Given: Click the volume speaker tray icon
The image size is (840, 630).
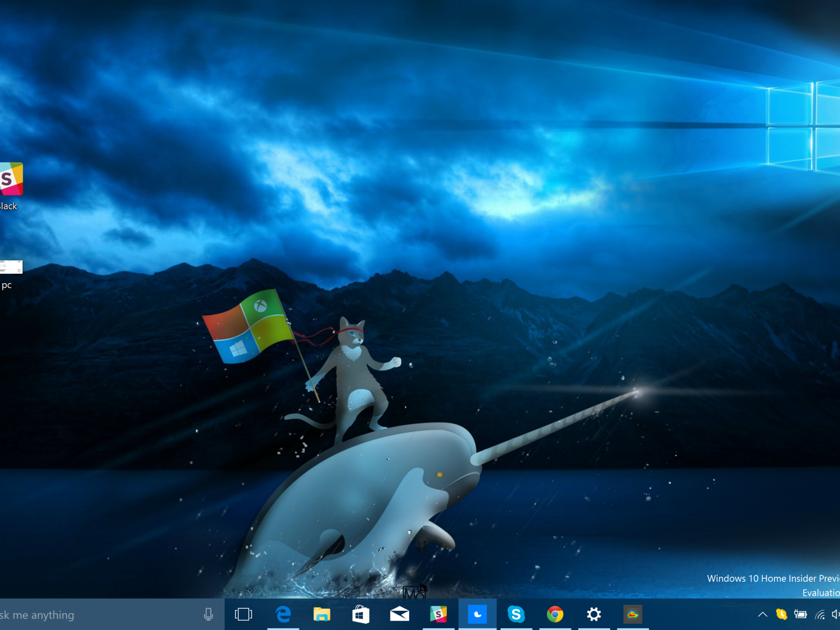Looking at the screenshot, I should tap(836, 614).
